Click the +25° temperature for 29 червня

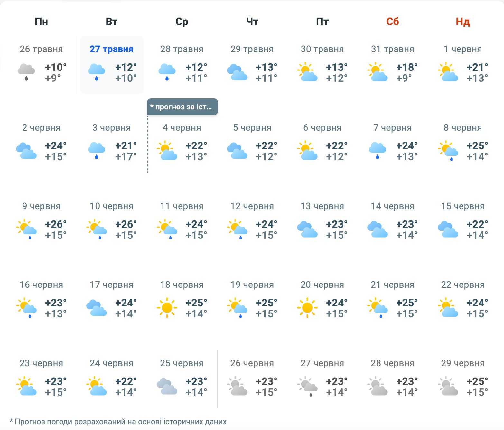coord(477,381)
